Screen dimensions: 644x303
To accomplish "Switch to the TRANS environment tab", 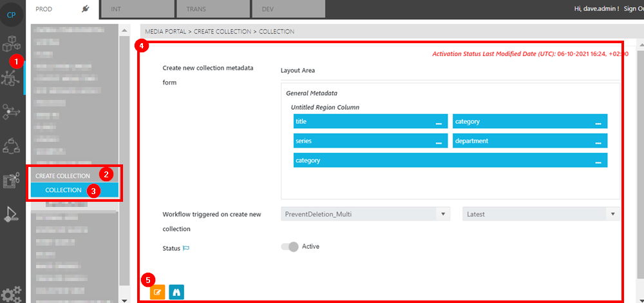I will click(212, 10).
